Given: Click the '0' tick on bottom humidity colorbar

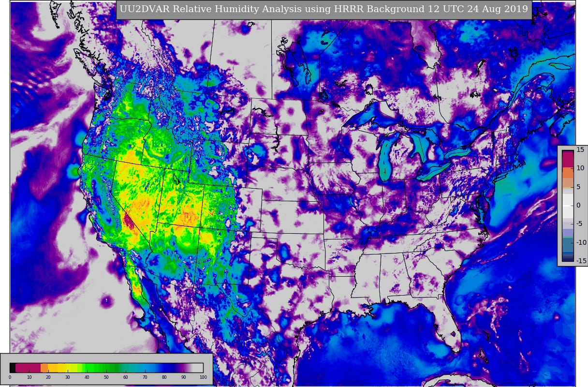Looking at the screenshot, I should (10, 377).
